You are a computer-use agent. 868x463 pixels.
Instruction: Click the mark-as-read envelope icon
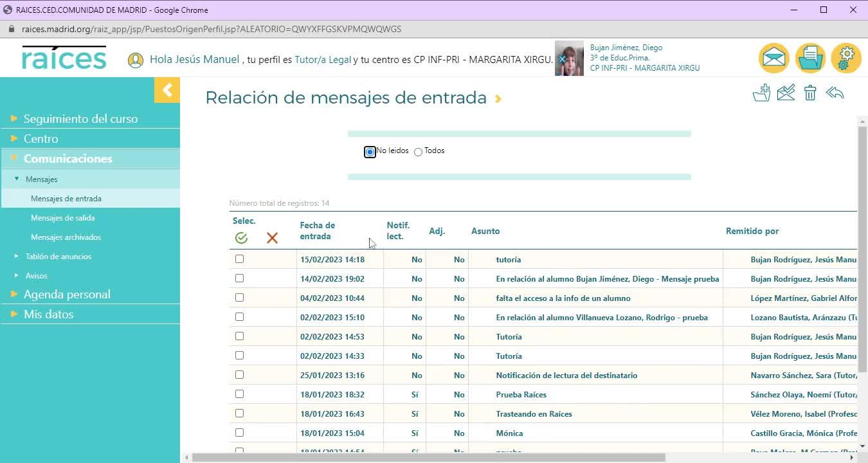pos(786,93)
